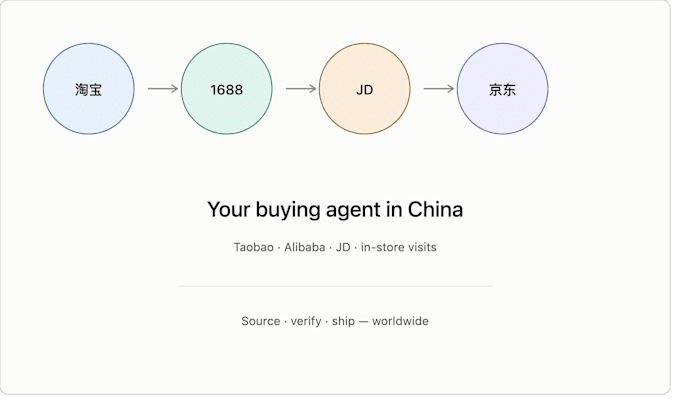Click the arrow between 淘宝 and 1688
The width and height of the screenshot is (680, 404).
click(x=163, y=89)
